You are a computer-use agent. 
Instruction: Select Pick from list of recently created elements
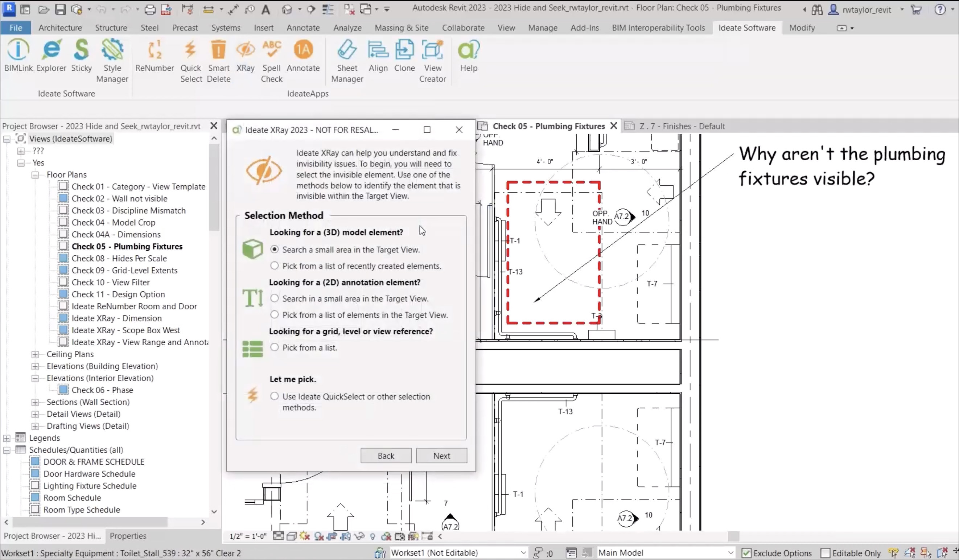coord(274,266)
